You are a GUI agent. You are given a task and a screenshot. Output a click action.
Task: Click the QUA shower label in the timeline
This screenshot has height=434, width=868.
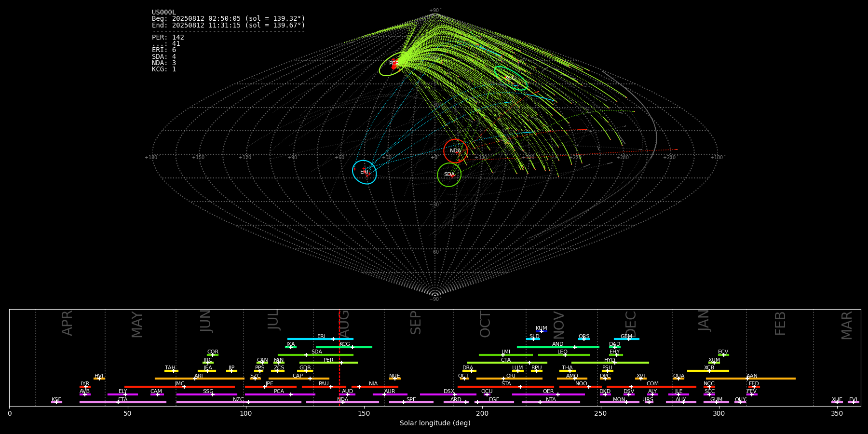coord(678,376)
